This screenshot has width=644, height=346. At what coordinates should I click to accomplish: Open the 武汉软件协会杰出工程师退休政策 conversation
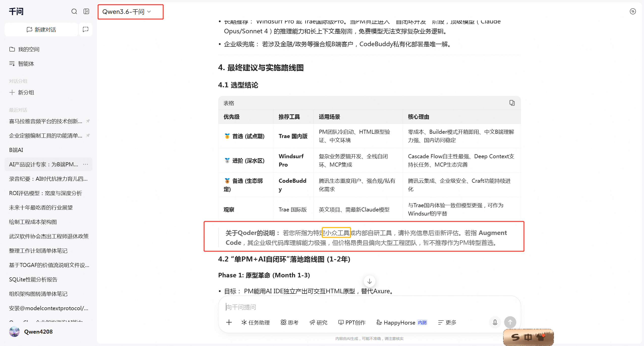(48, 236)
